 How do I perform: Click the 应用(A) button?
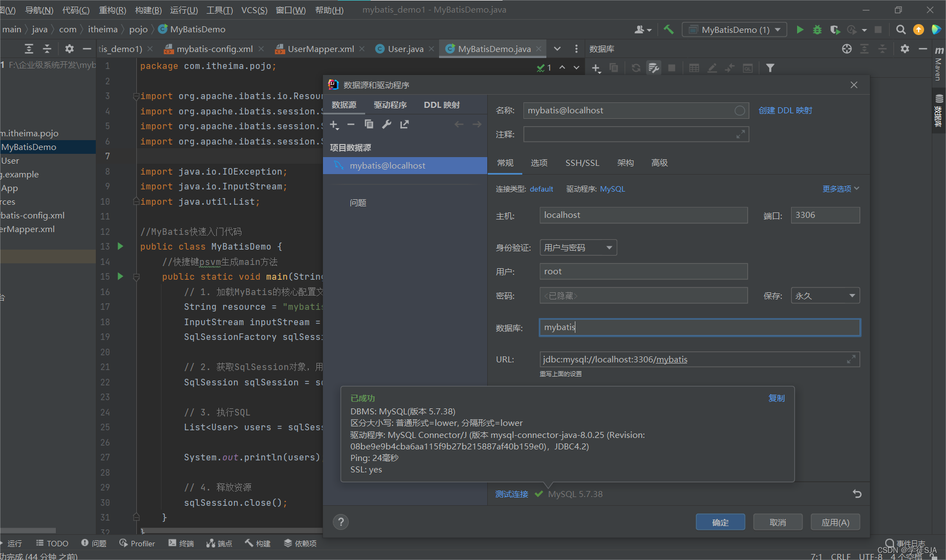tap(835, 522)
